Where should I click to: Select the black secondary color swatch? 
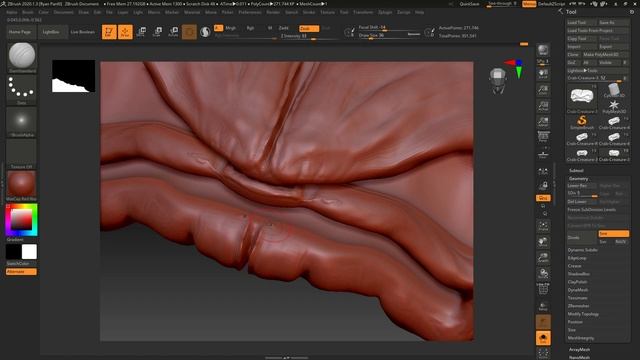13,252
